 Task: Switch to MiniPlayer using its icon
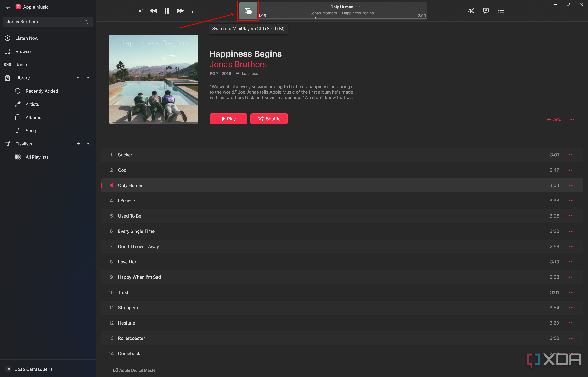(x=248, y=11)
